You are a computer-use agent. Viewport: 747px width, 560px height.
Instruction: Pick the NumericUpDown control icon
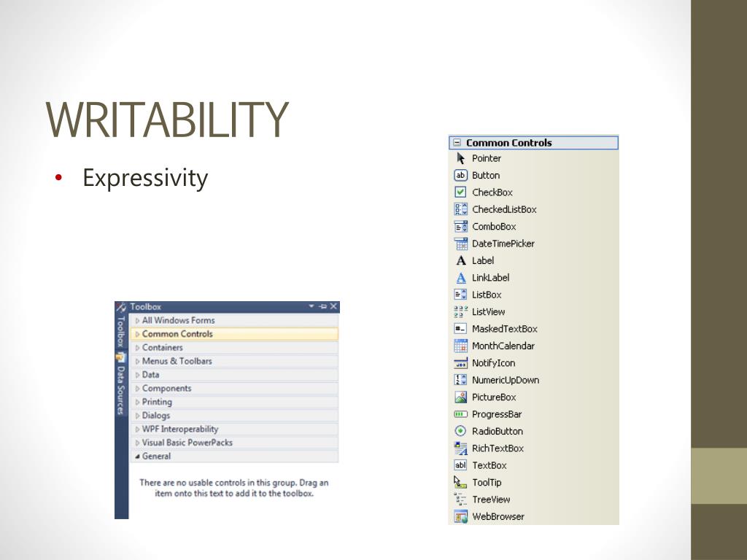point(460,380)
